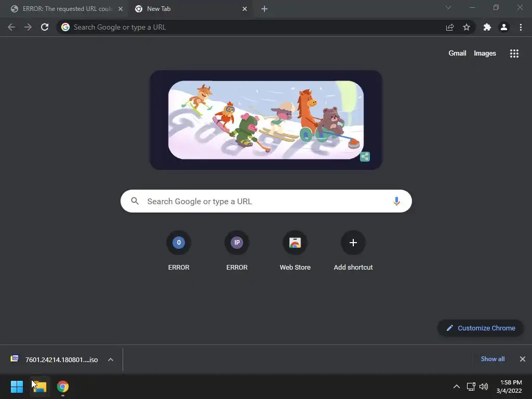The height and width of the screenshot is (399, 532).
Task: Bookmark this tab with the star icon
Action: click(467, 27)
